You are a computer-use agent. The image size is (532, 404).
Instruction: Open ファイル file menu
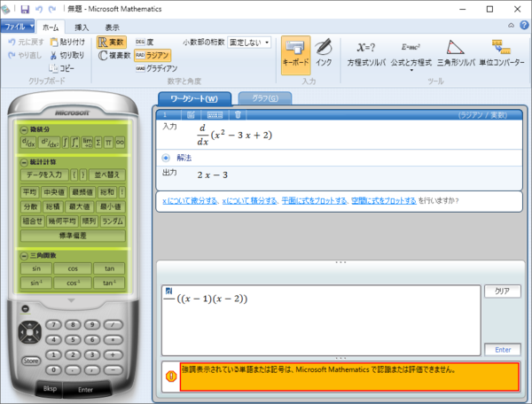pos(18,26)
